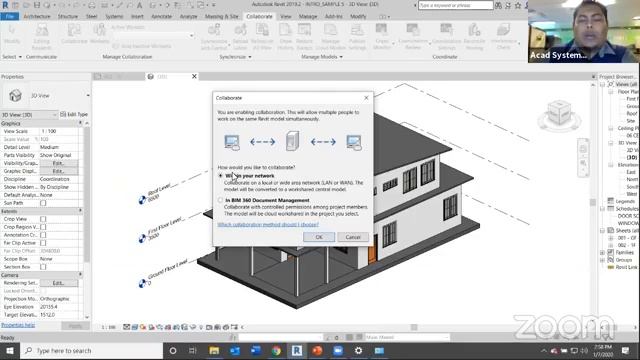Viewport: 640px width, 360px height.
Task: Click the Text tool in quick access toolbar
Action: pyautogui.click(x=139, y=5)
